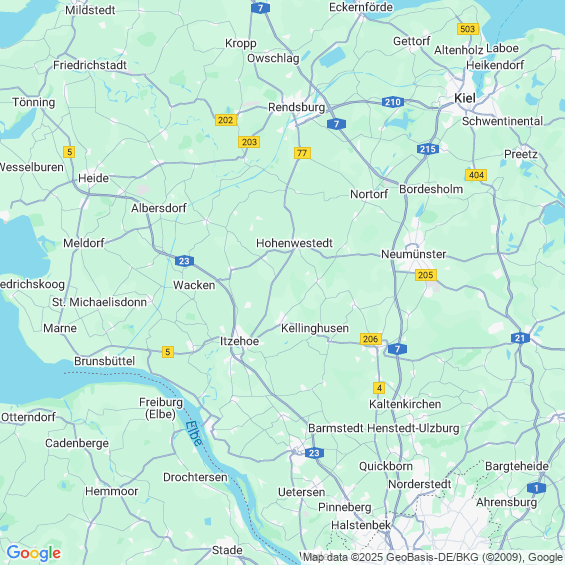Click the 4 road shield above Kaltenkirchen

coord(379,388)
